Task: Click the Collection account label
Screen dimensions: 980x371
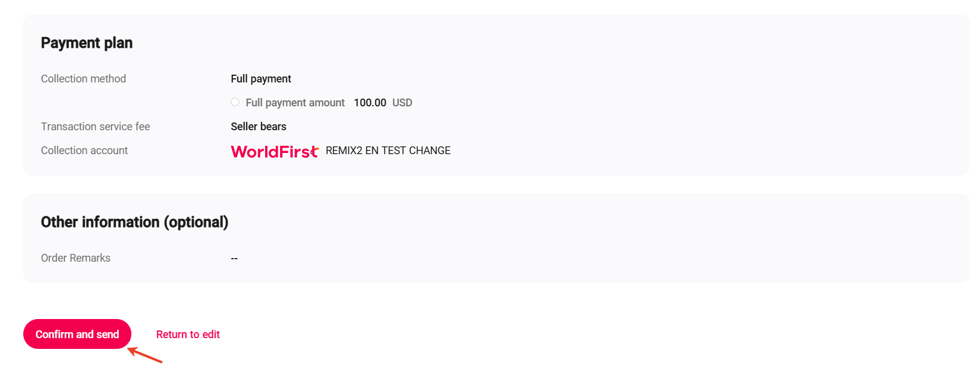Action: [x=84, y=150]
